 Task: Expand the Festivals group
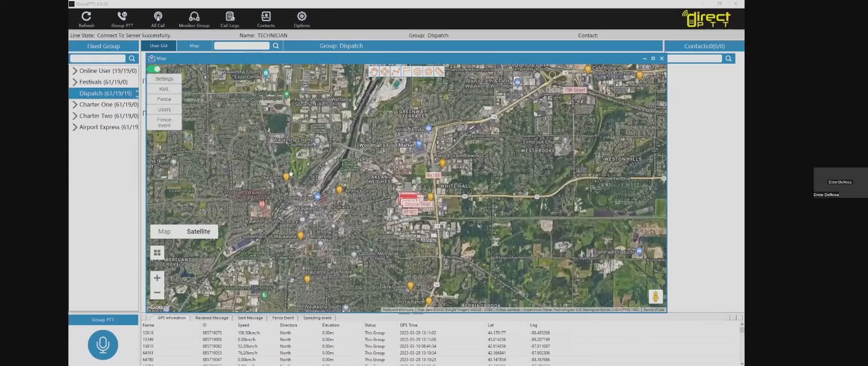pyautogui.click(x=75, y=82)
